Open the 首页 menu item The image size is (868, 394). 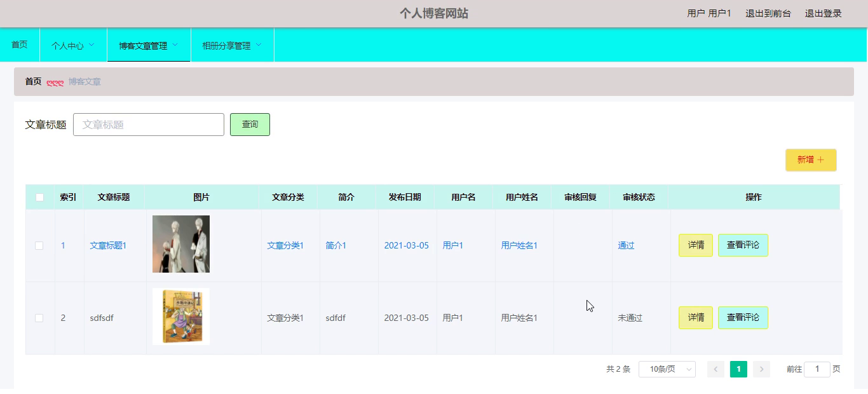[20, 45]
